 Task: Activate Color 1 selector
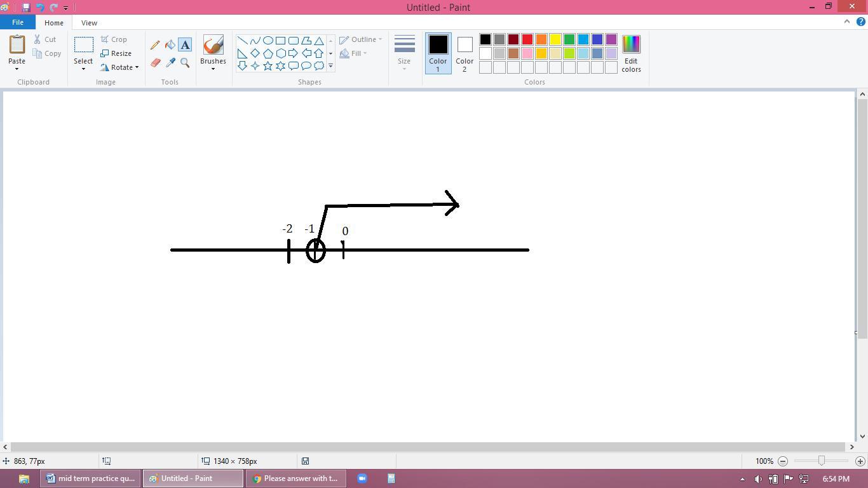pyautogui.click(x=438, y=53)
